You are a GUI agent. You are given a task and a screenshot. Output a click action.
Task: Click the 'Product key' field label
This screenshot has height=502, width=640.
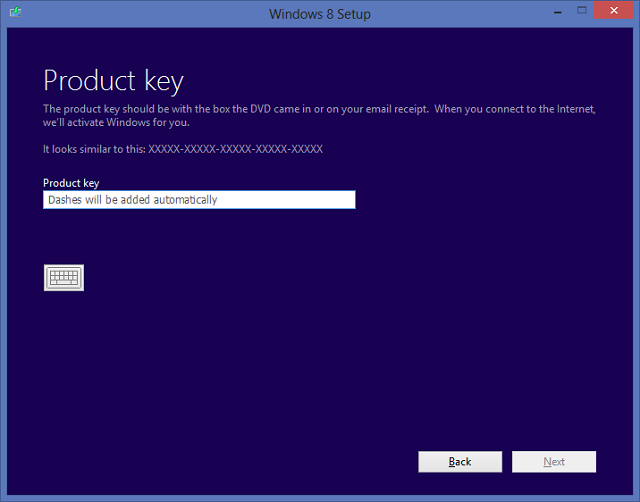coord(71,183)
